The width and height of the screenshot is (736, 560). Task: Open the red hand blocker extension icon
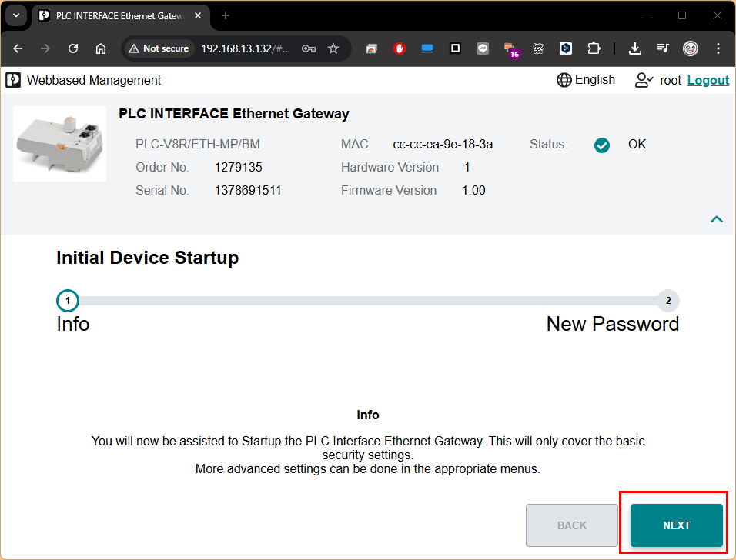pos(400,48)
